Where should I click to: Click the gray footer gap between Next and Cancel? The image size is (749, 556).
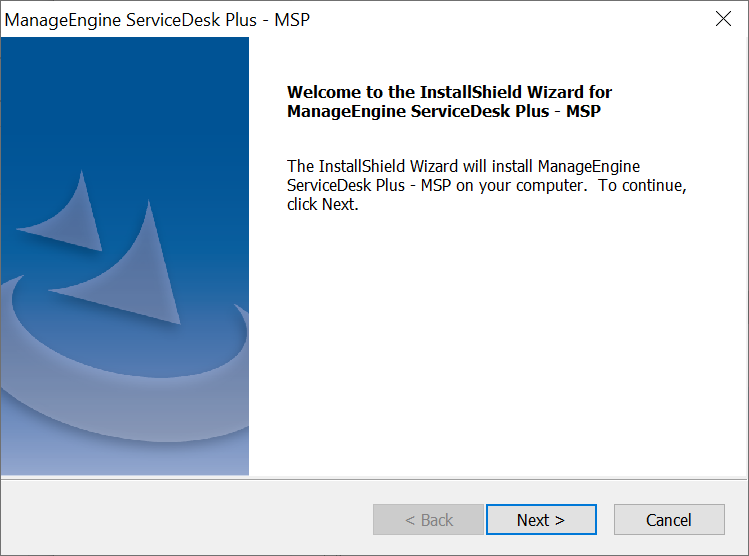[605, 520]
